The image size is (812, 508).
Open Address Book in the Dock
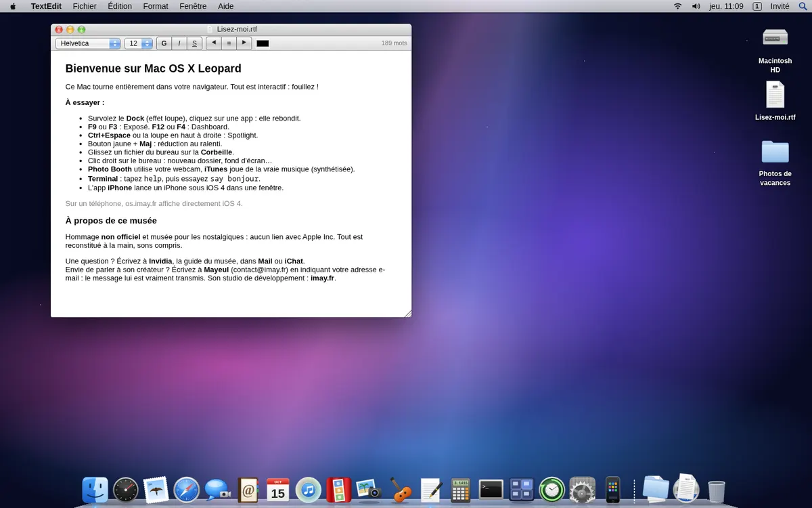(248, 490)
